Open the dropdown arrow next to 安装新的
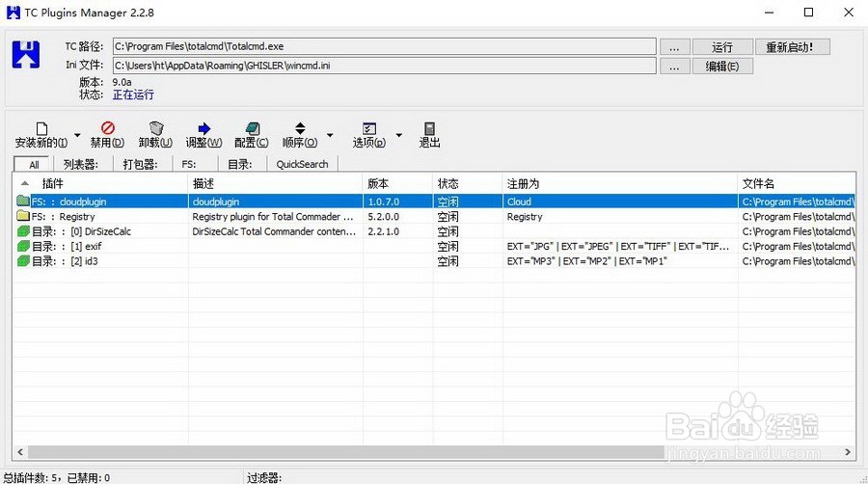The width and height of the screenshot is (868, 484). coord(77,135)
